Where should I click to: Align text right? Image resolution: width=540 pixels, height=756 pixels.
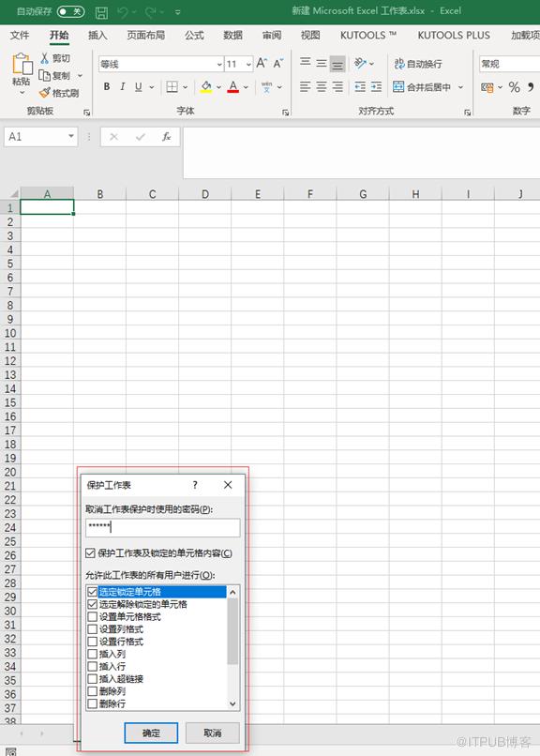click(x=337, y=87)
